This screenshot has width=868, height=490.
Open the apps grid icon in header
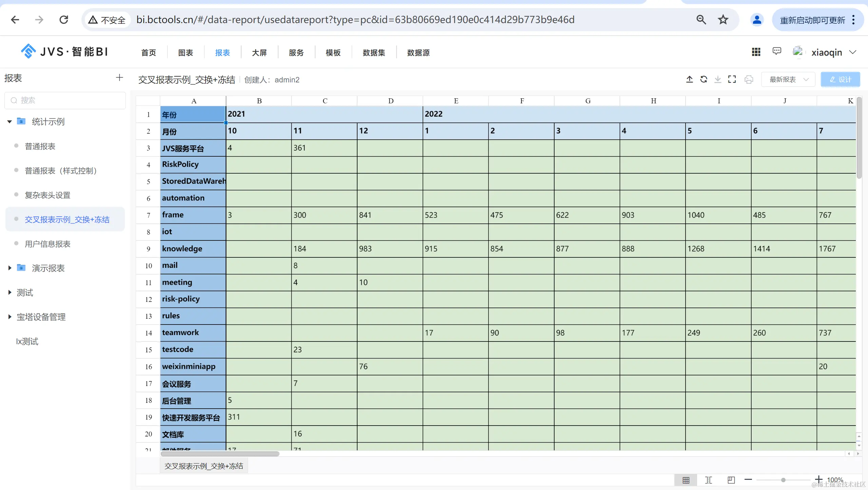[x=756, y=52]
